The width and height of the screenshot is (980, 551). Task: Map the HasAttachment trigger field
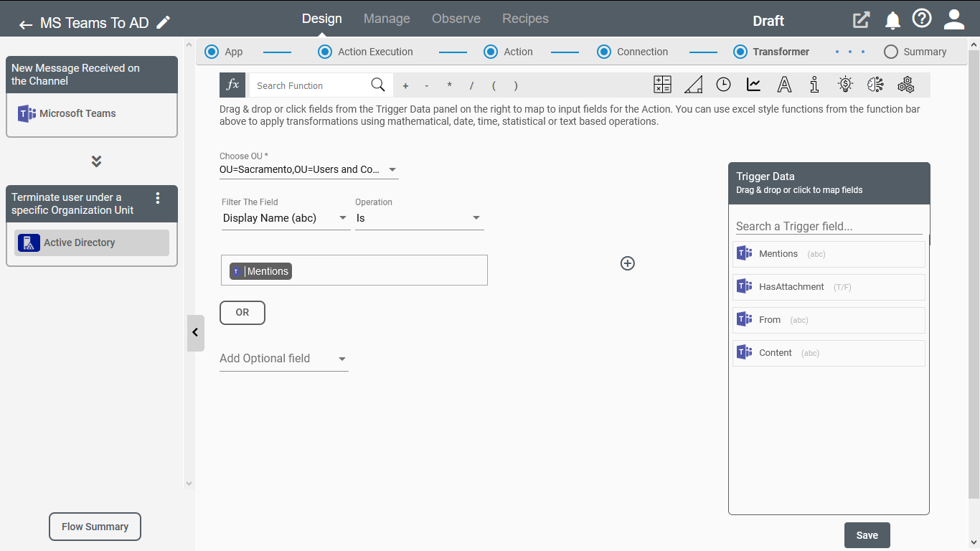coord(829,287)
